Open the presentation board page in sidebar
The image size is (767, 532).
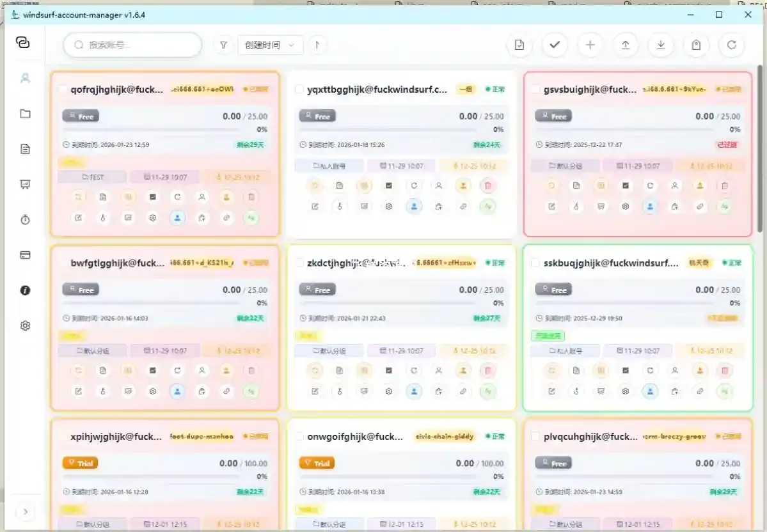[26, 184]
